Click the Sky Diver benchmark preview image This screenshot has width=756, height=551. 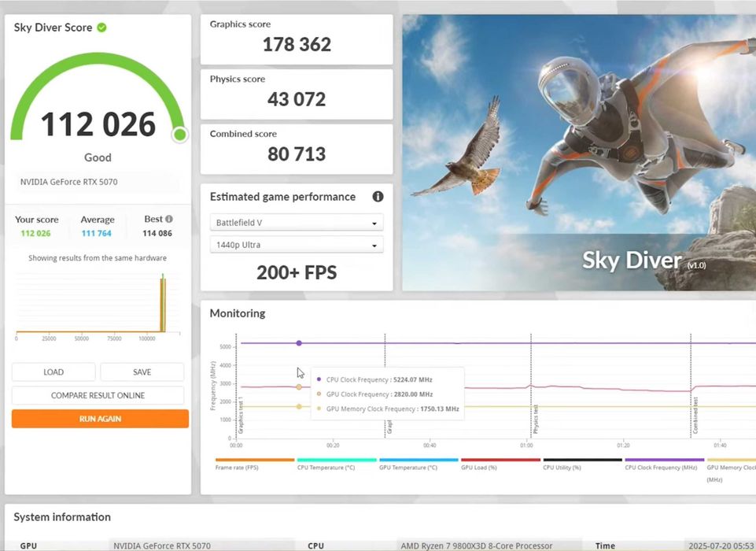(579, 153)
